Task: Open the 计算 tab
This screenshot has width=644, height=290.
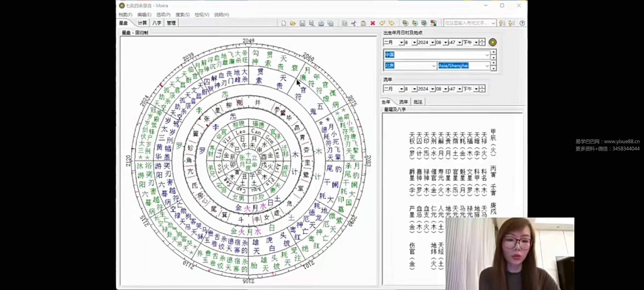Action: (x=142, y=23)
